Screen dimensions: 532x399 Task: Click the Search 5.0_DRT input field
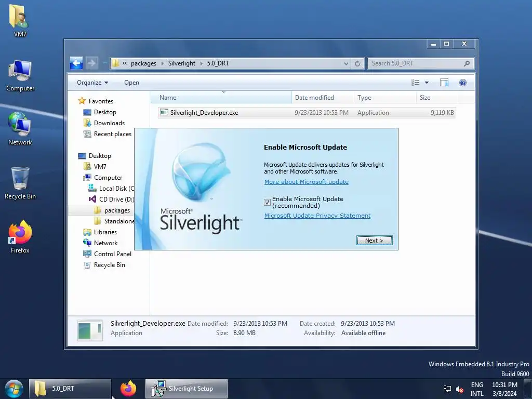click(x=416, y=63)
